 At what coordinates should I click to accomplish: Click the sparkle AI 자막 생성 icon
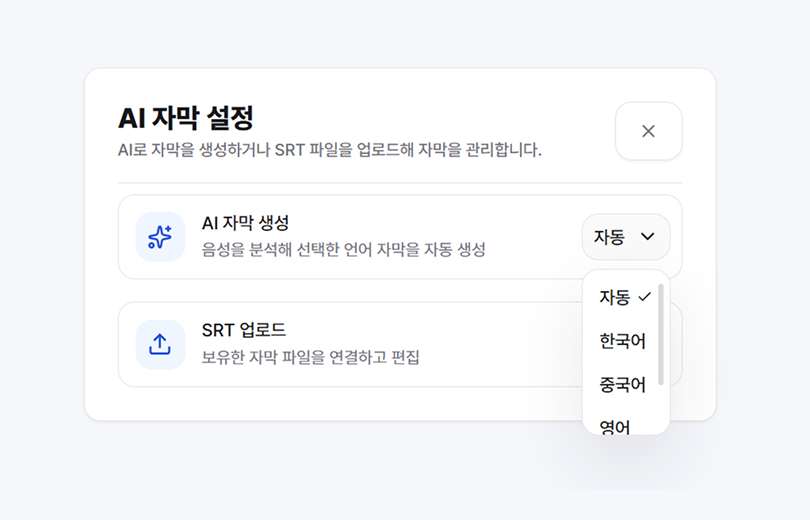pyautogui.click(x=160, y=237)
